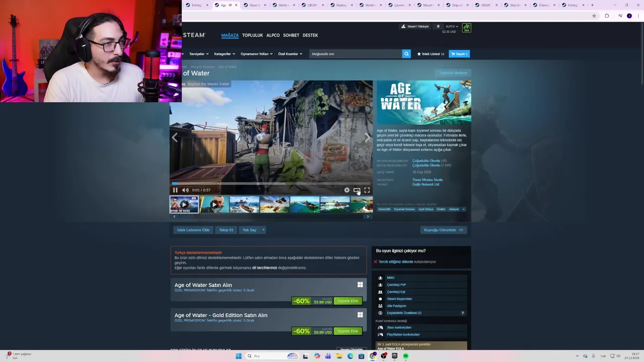Add Age of Water $5.99 to cart
Screen dimensions: 644x362
point(348,301)
